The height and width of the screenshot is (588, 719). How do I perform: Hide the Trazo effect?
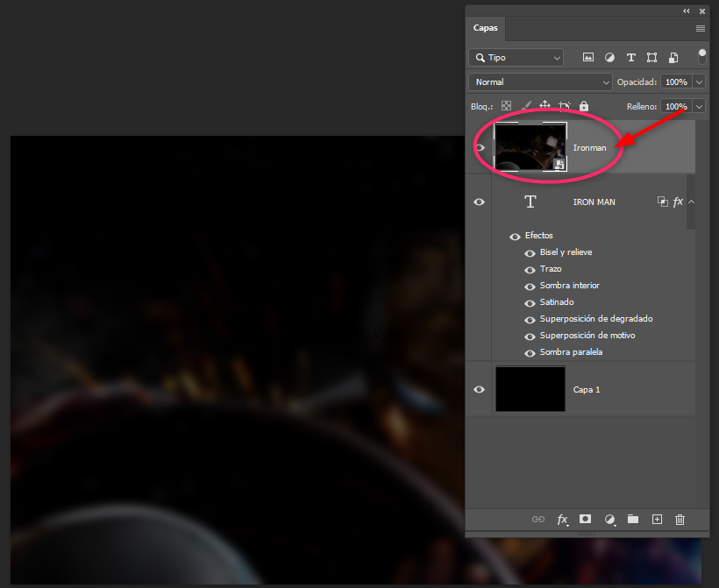coord(530,270)
